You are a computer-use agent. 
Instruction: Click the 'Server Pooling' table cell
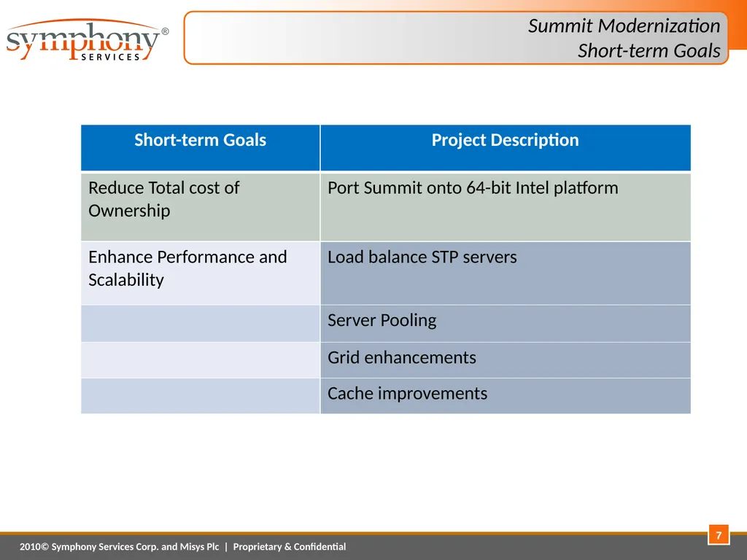pos(506,323)
